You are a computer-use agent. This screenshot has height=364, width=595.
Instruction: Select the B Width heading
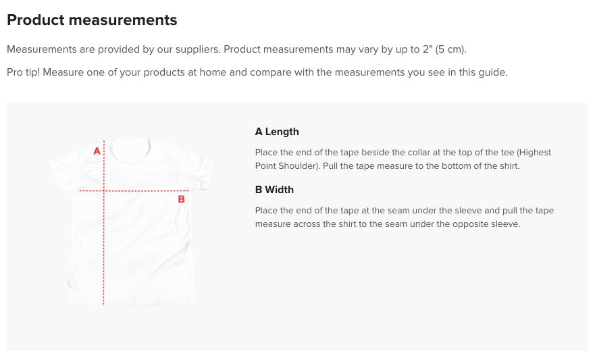274,190
